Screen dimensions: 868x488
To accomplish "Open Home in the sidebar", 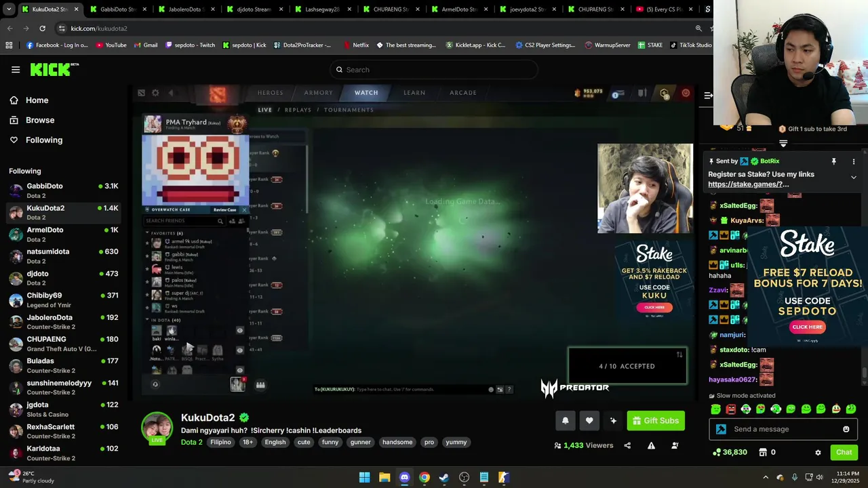I will click(37, 100).
